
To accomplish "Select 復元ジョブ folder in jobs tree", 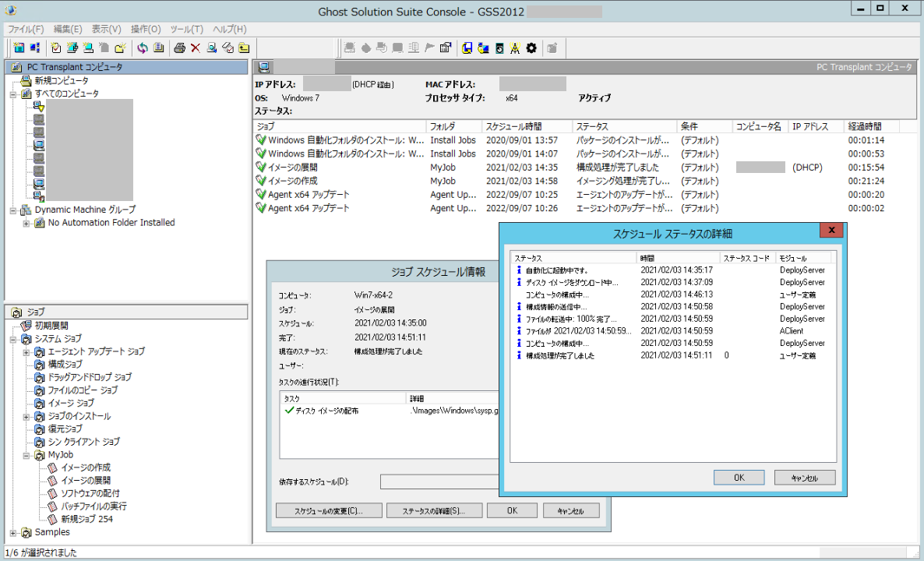I will (65, 429).
